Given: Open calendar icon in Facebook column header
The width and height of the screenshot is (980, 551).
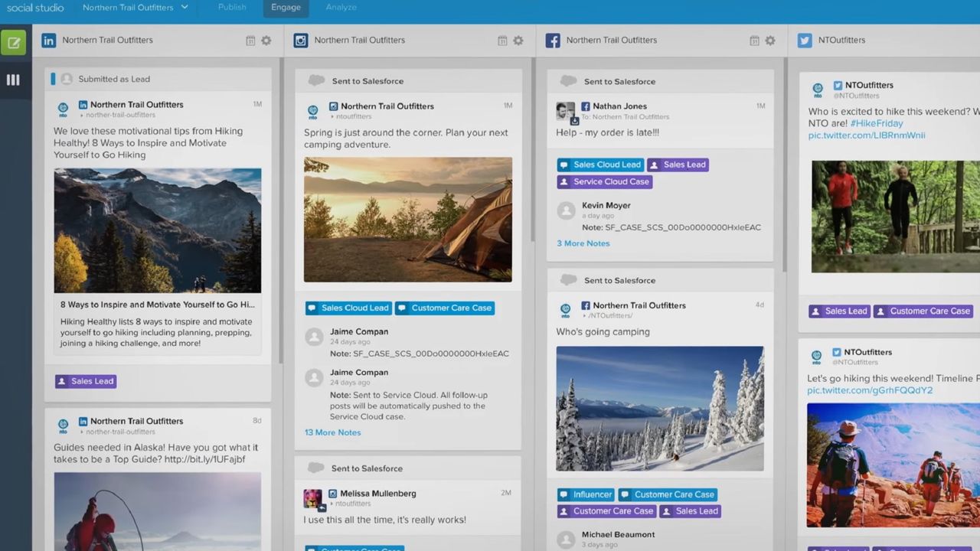Looking at the screenshot, I should [754, 41].
